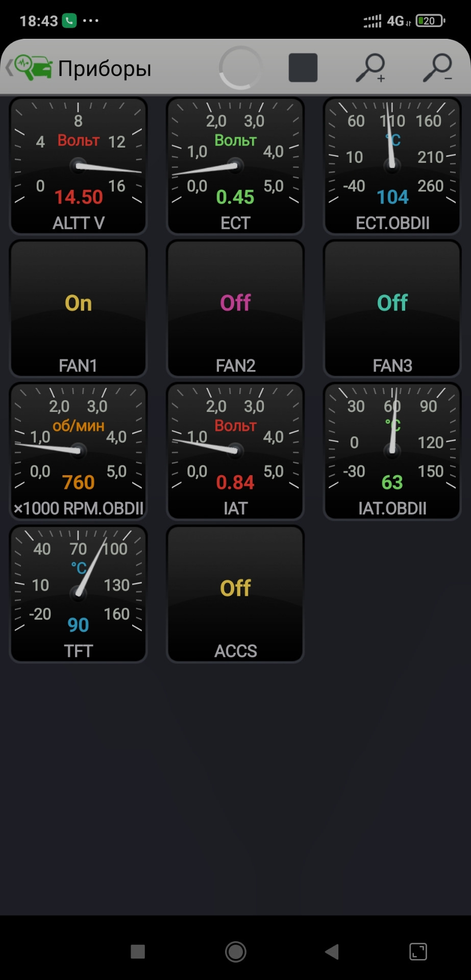Open the TFT temperature gauge
The image size is (471, 980).
(79, 594)
